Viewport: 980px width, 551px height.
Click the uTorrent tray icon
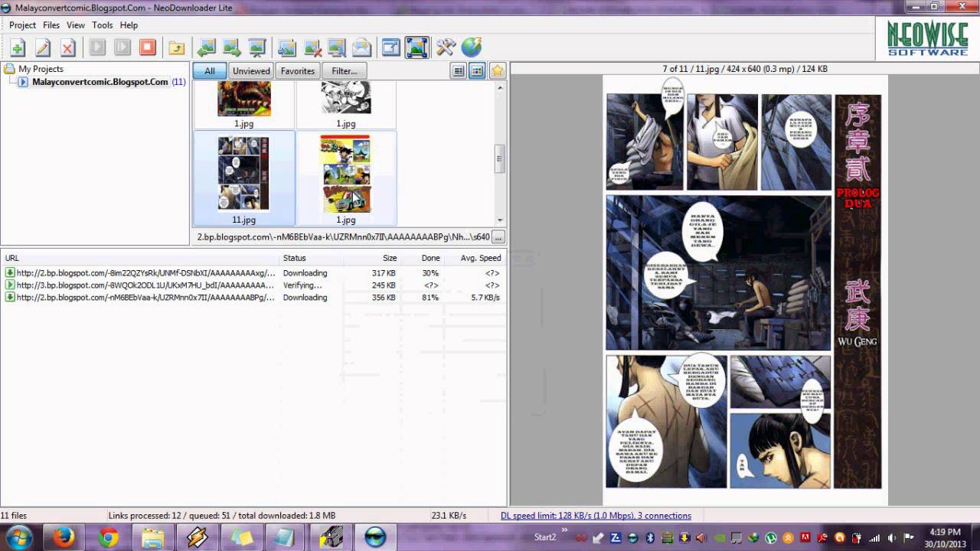click(x=771, y=537)
